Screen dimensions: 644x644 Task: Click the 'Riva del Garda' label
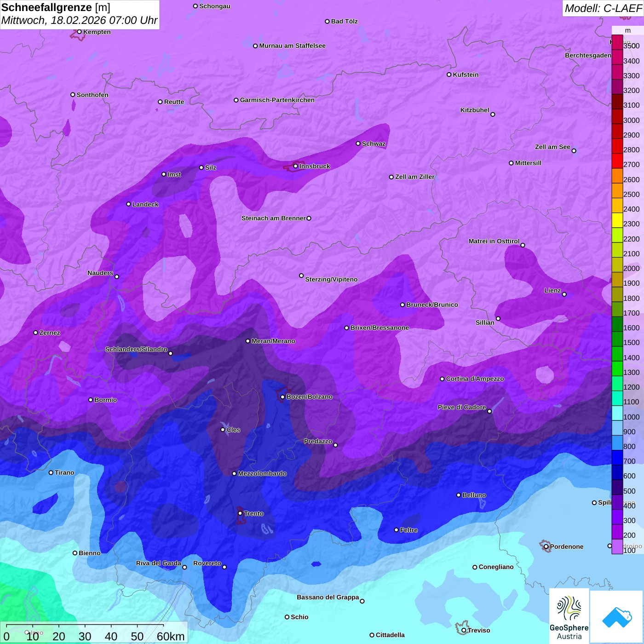159,563
